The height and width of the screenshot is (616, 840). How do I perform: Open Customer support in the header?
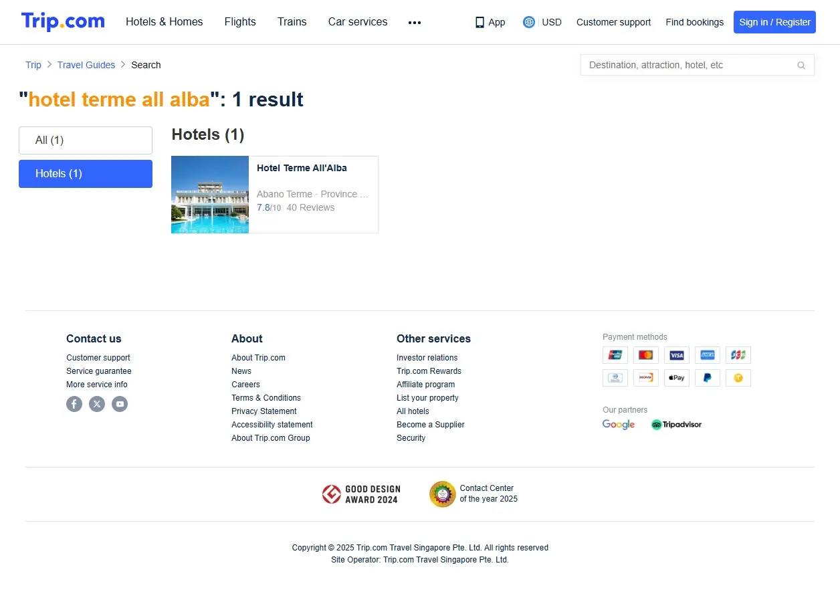click(x=613, y=22)
